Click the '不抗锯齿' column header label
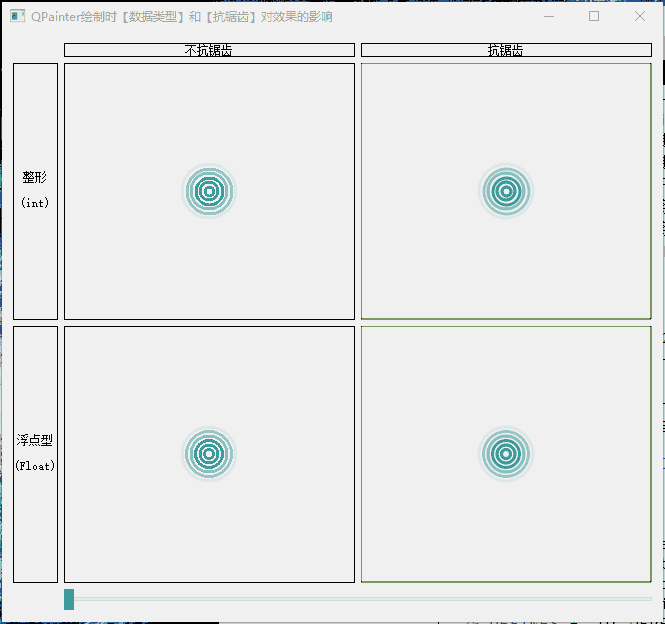The height and width of the screenshot is (624, 665). tap(209, 50)
